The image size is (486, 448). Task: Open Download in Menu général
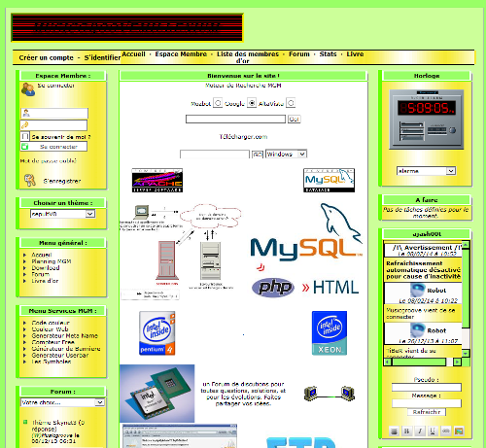[46, 267]
